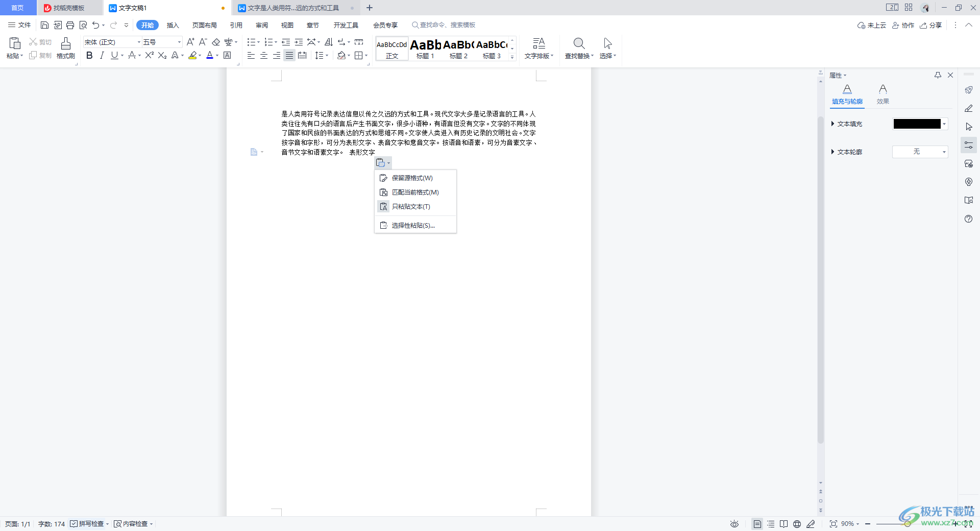
Task: Open the Page Layout 页面布局 tab
Action: pos(205,25)
